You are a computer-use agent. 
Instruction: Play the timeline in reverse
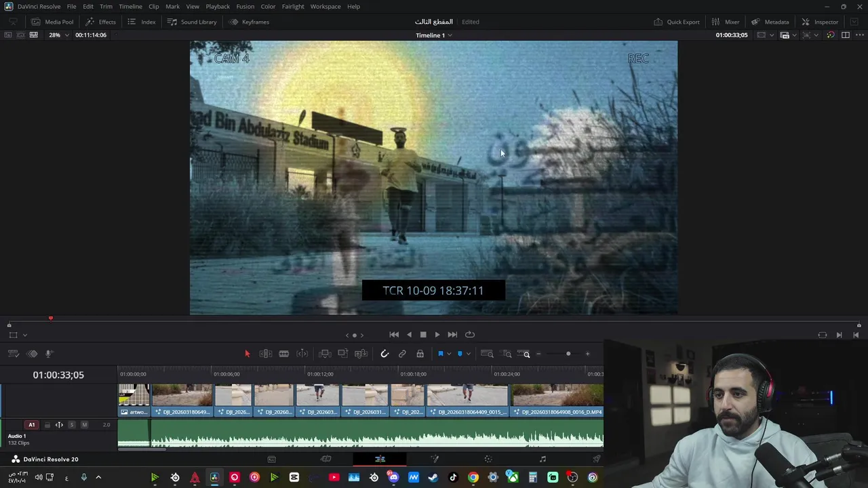coord(409,334)
